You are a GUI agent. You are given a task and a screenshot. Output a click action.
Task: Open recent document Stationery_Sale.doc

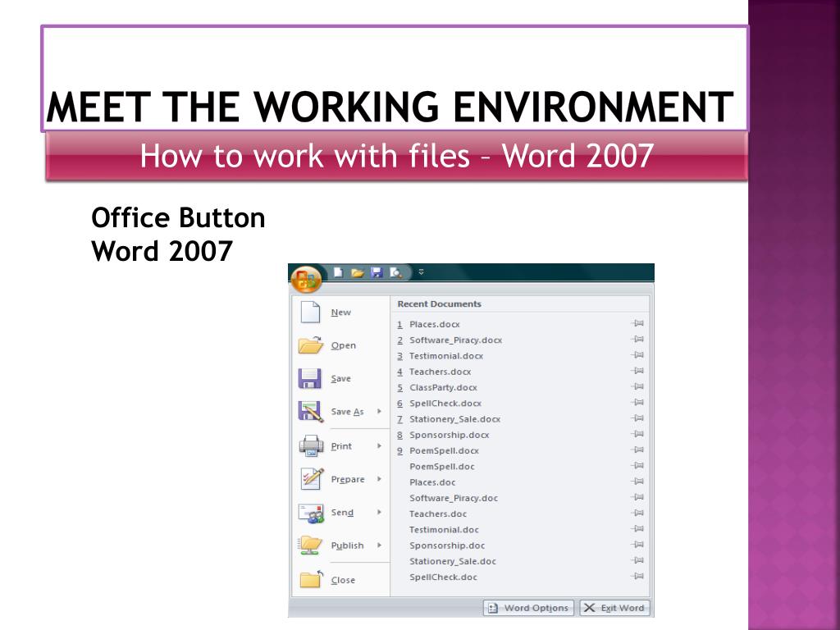pos(453,561)
